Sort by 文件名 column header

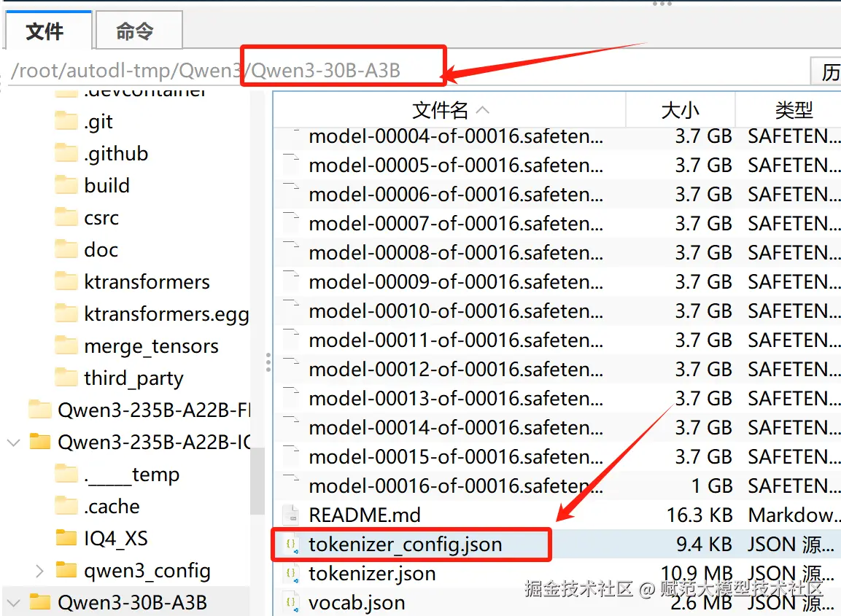pos(449,110)
